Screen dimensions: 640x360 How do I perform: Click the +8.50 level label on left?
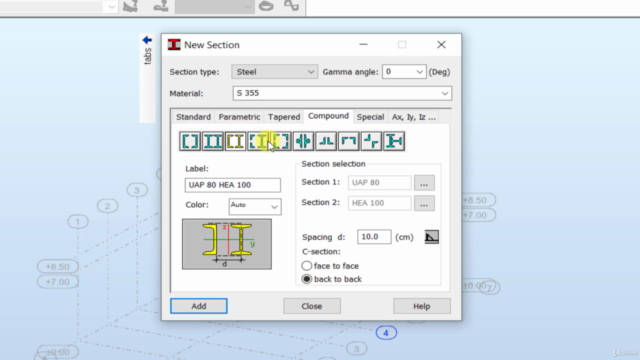pos(58,267)
